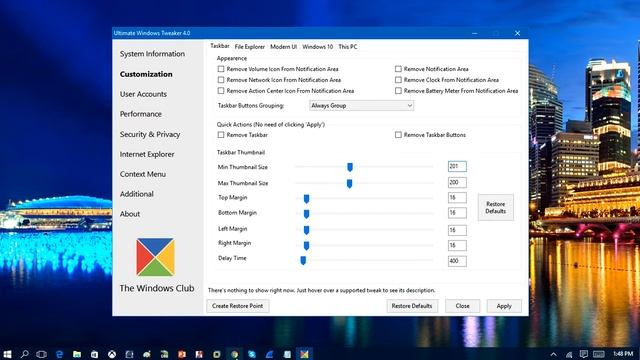Tick Remove Clock From Notification Area

coord(398,80)
